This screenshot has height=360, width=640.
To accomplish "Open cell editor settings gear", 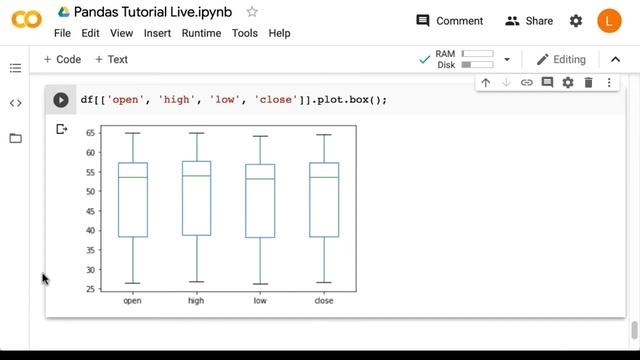I will click(x=568, y=83).
